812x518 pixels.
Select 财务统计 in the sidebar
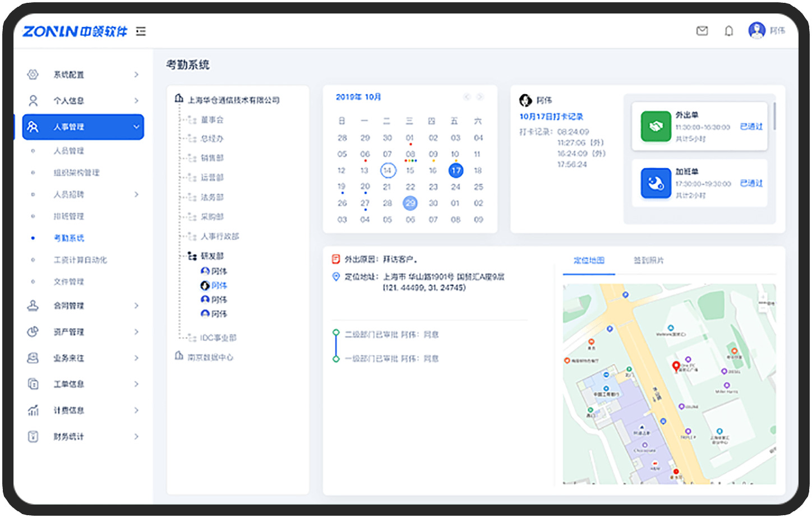click(68, 437)
